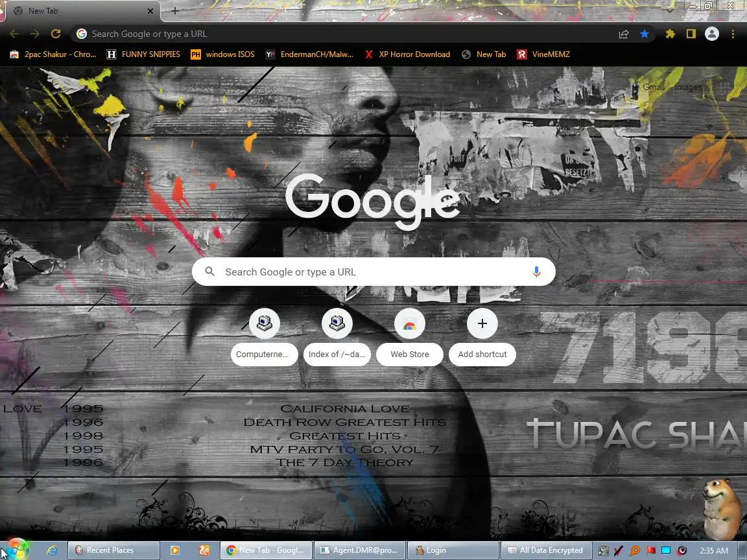The image size is (747, 560).
Task: Click the hamster desktop mascot
Action: [723, 509]
